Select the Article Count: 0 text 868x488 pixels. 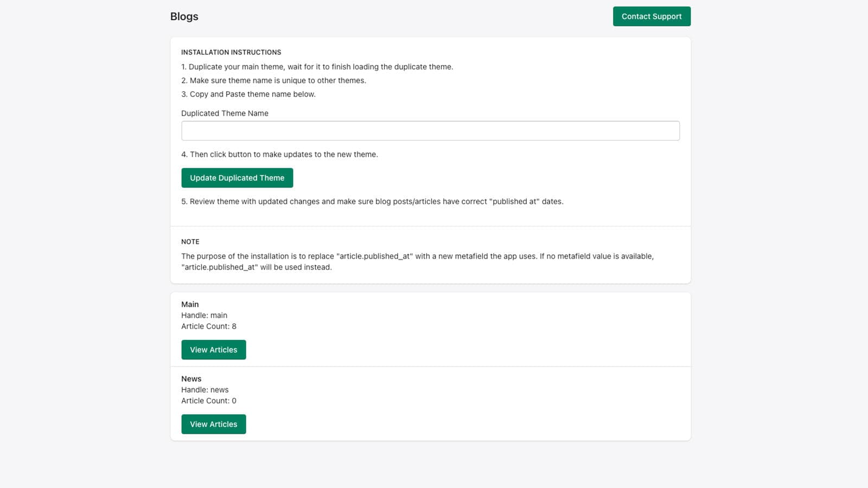[x=208, y=401]
